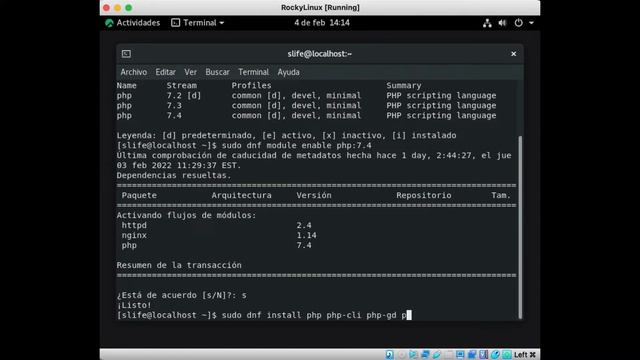The height and width of the screenshot is (360, 640).
Task: Click the network status icon in top bar
Action: click(487, 23)
